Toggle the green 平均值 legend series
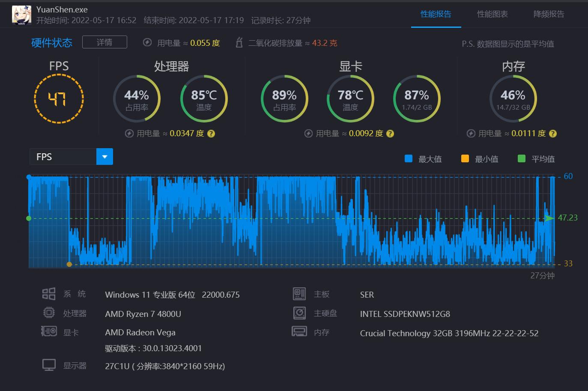Screen dimensions: 588x391 click(x=521, y=159)
